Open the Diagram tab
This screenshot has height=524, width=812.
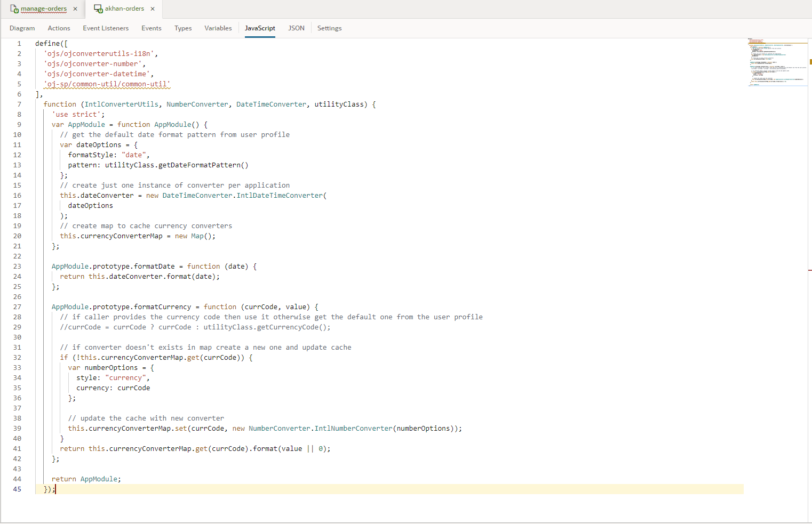pos(22,28)
